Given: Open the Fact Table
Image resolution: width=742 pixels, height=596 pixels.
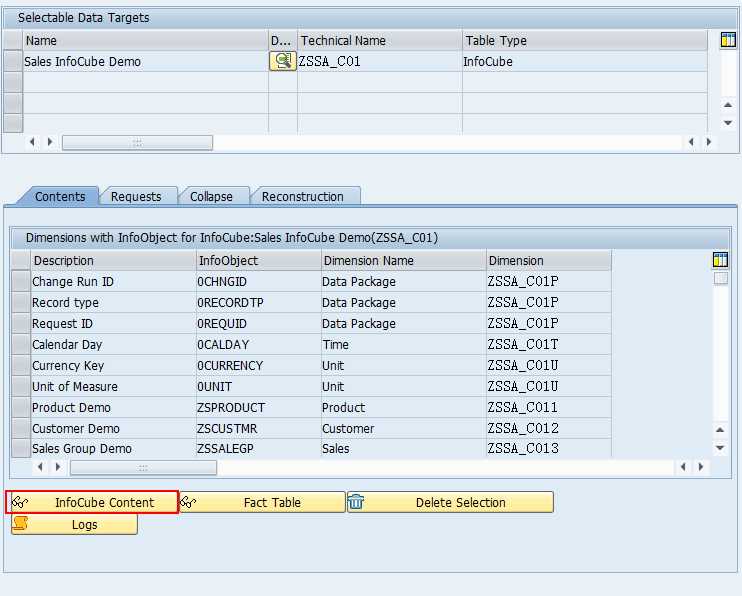Looking at the screenshot, I should 262,502.
